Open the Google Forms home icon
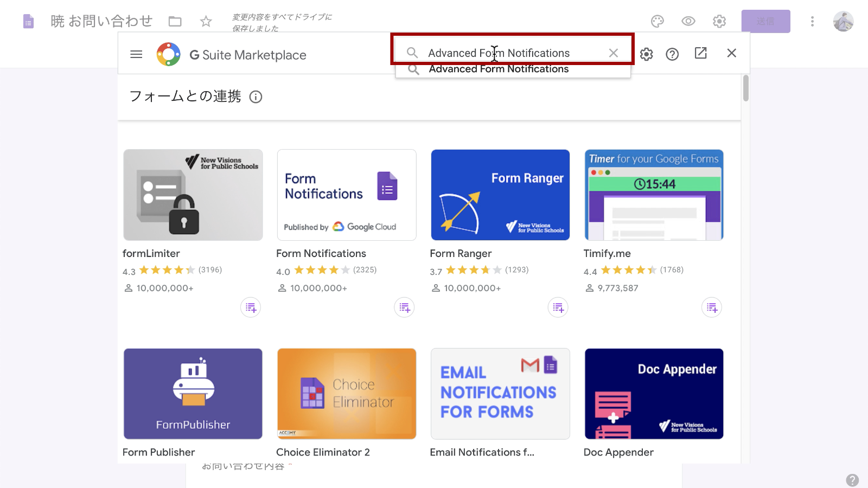The height and width of the screenshot is (488, 868). [x=28, y=21]
